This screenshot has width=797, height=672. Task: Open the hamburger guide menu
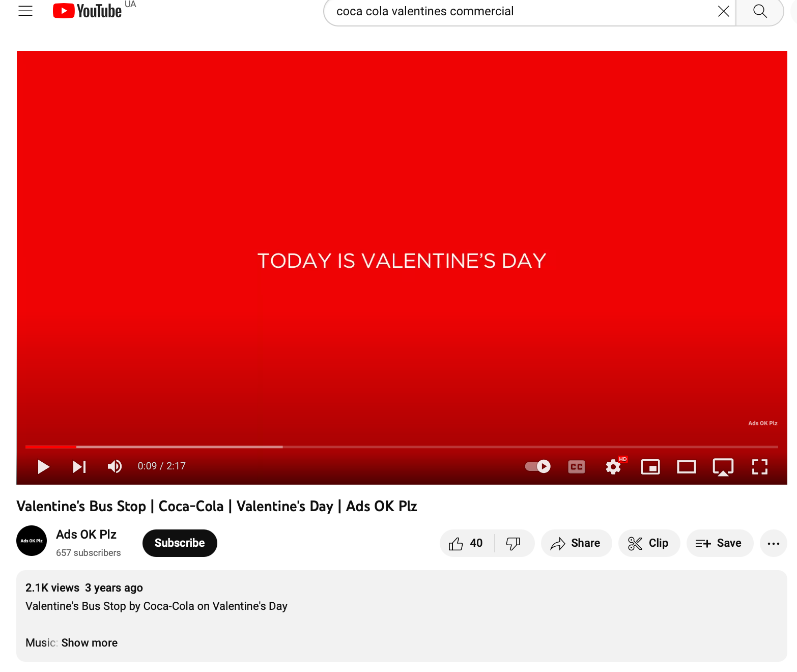pos(25,11)
